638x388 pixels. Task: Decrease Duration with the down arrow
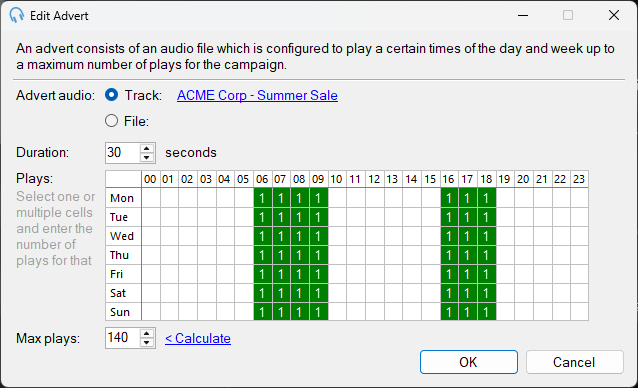pyautogui.click(x=147, y=157)
